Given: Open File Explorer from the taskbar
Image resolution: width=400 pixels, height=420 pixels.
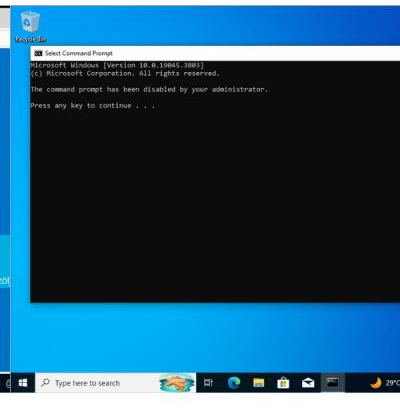Looking at the screenshot, I should pos(258,383).
